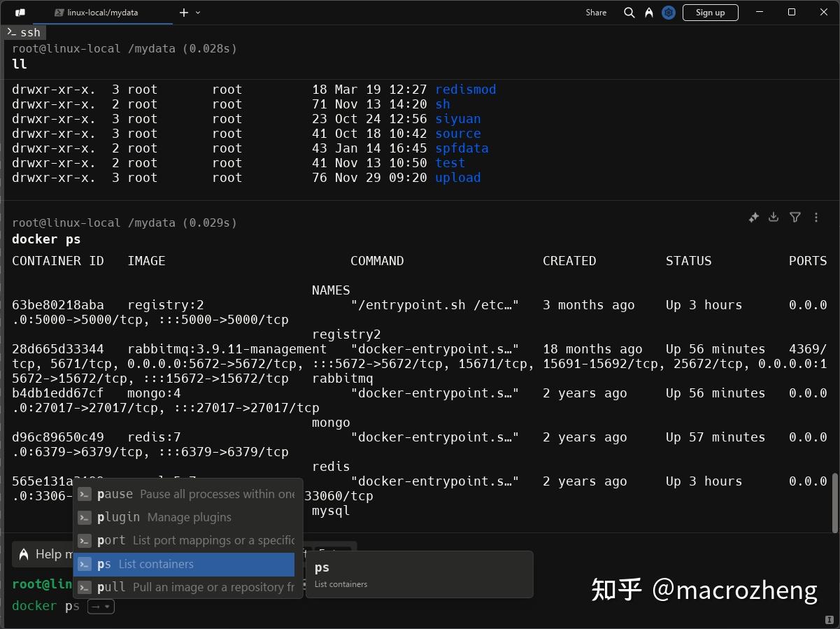Open the search magnifier icon

[629, 13]
